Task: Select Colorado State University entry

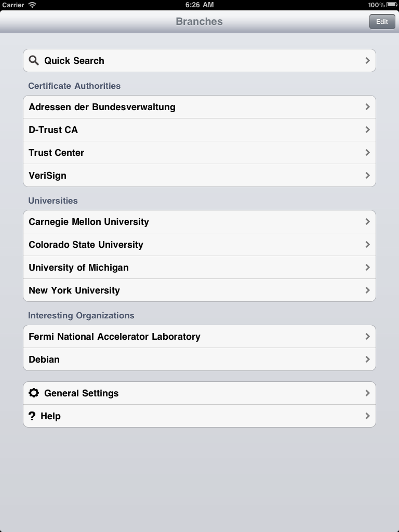Action: [x=199, y=245]
